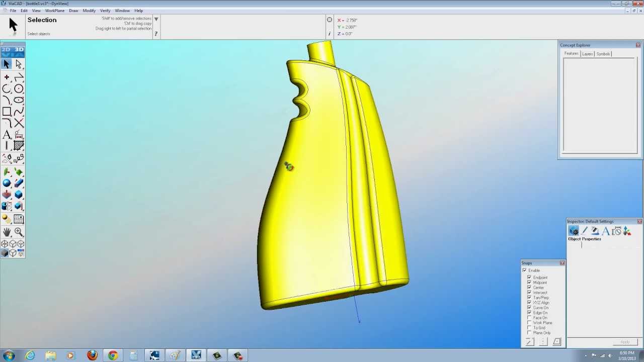The height and width of the screenshot is (362, 644).
Task: Disable the Edge On snap
Action: [x=529, y=313]
